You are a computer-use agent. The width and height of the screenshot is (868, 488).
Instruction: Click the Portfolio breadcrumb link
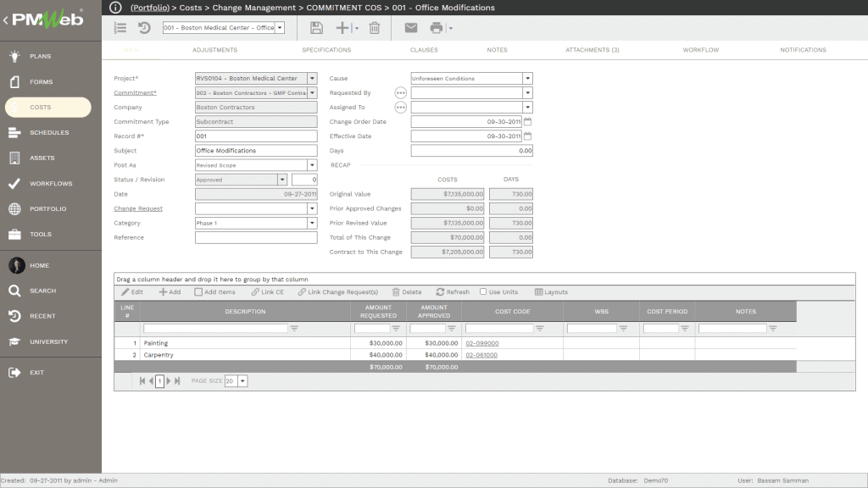(150, 8)
